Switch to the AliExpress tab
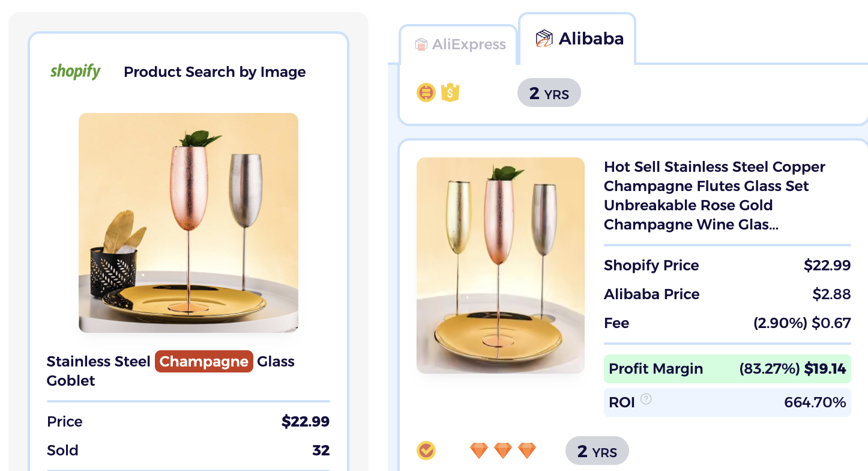 tap(459, 44)
